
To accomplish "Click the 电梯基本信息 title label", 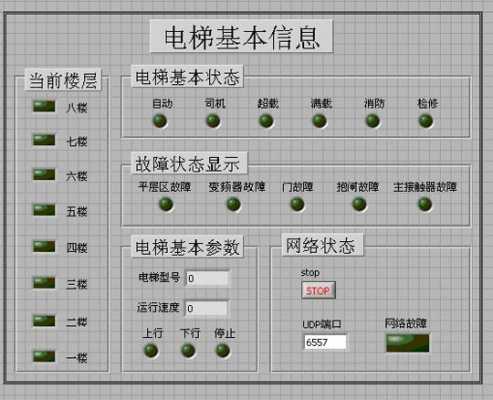I will tap(242, 37).
